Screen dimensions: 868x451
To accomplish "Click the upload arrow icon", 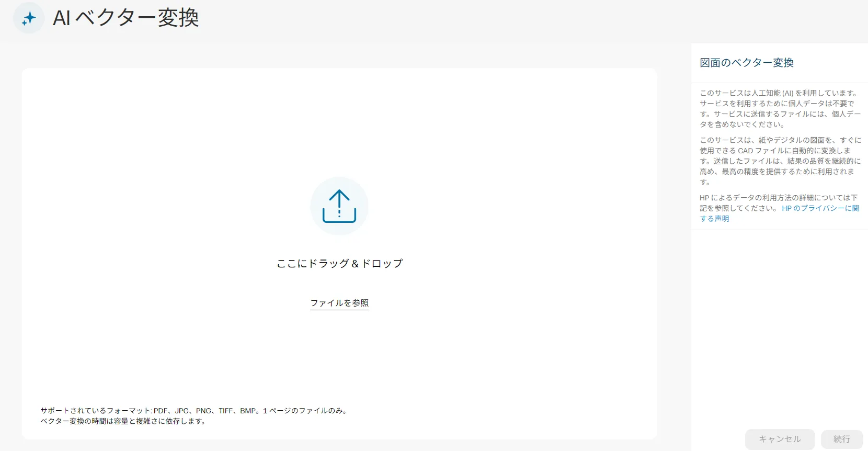I will [339, 206].
